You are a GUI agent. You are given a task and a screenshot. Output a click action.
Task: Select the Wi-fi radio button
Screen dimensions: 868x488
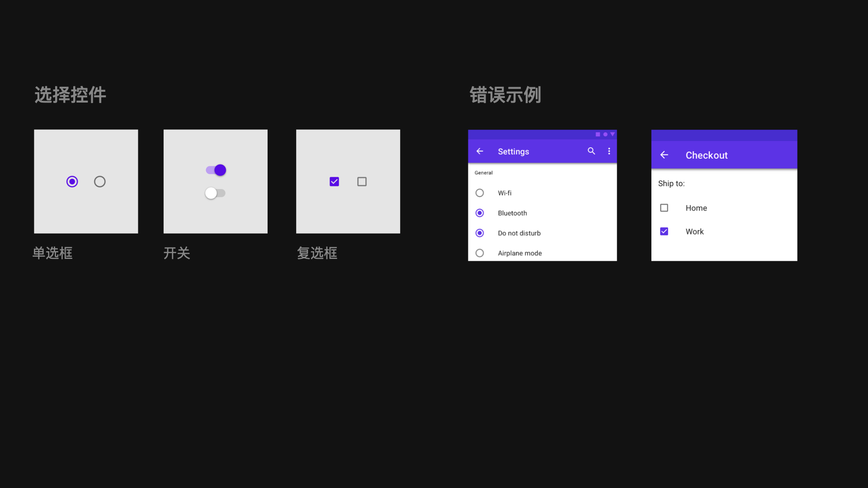(480, 193)
